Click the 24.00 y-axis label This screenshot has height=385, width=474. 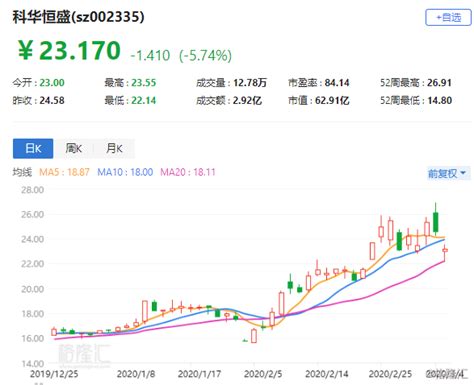(32, 239)
